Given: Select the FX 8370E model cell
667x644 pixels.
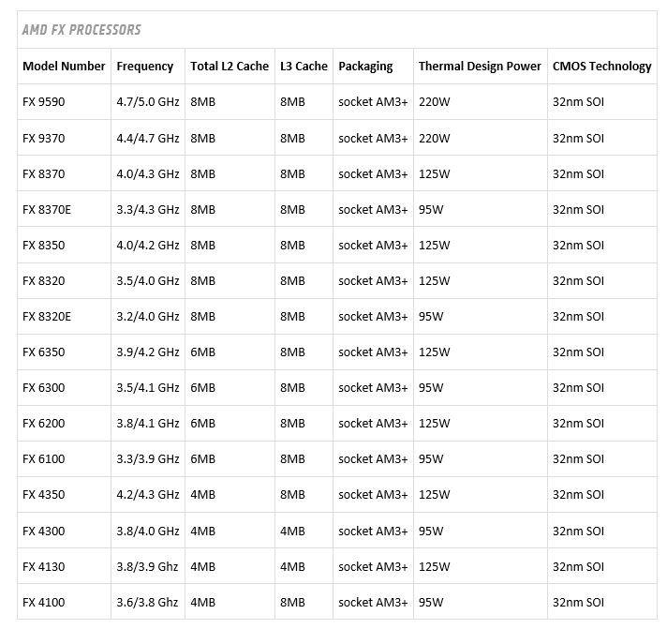Looking at the screenshot, I should point(47,210).
